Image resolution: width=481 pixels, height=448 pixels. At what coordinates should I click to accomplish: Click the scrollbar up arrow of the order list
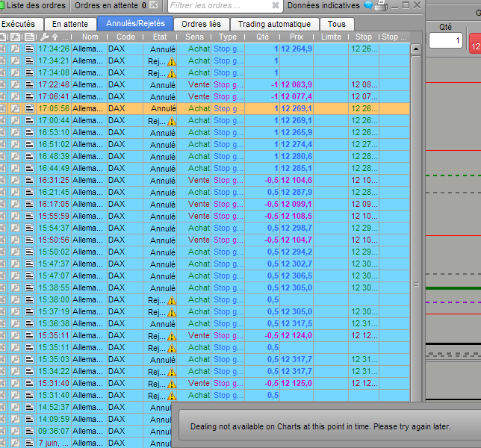(x=416, y=50)
